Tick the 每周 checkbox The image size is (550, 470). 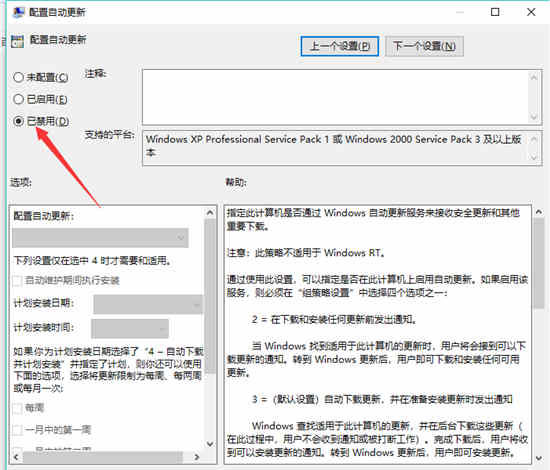pos(17,408)
